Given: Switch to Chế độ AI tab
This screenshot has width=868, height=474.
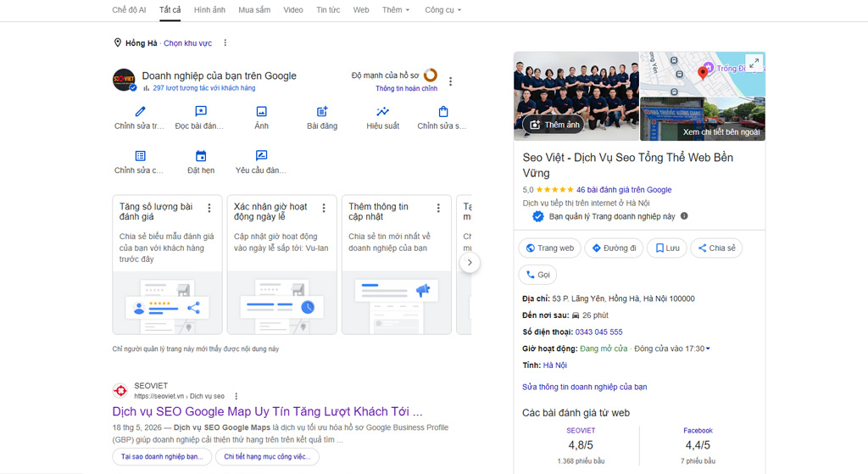Looking at the screenshot, I should (129, 10).
